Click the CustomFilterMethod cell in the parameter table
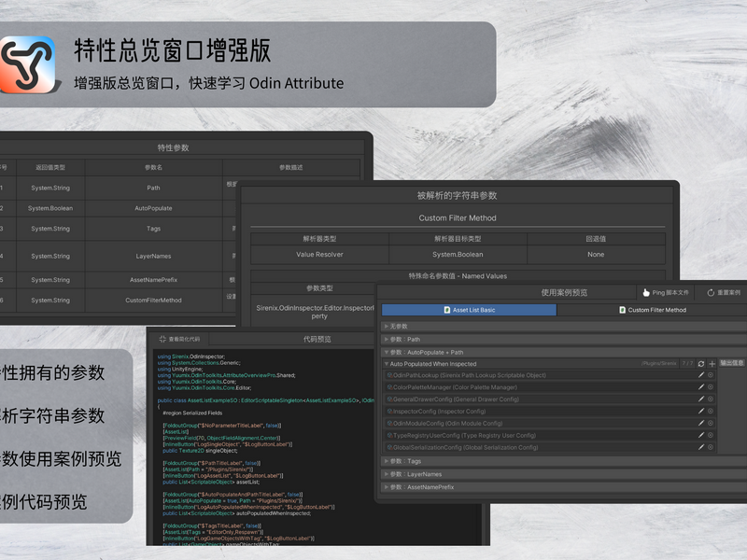 point(153,300)
